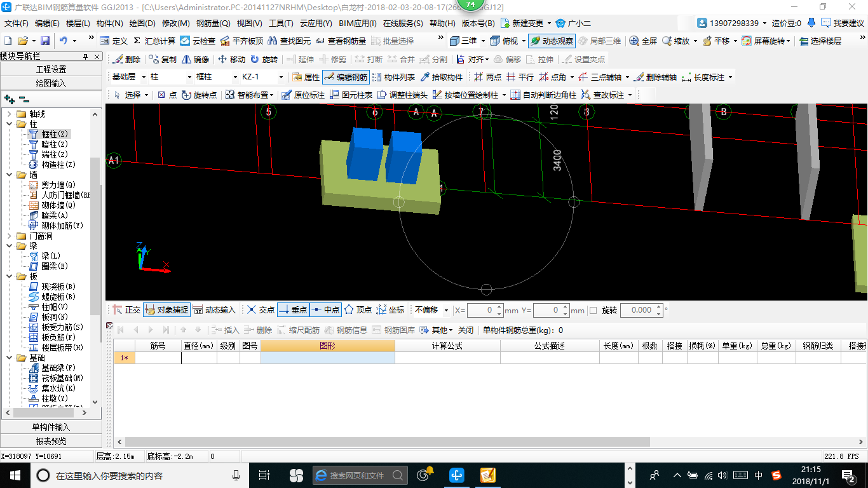This screenshot has height=488, width=868.
Task: Select the 镜像 (mirror) tool
Action: tap(195, 59)
